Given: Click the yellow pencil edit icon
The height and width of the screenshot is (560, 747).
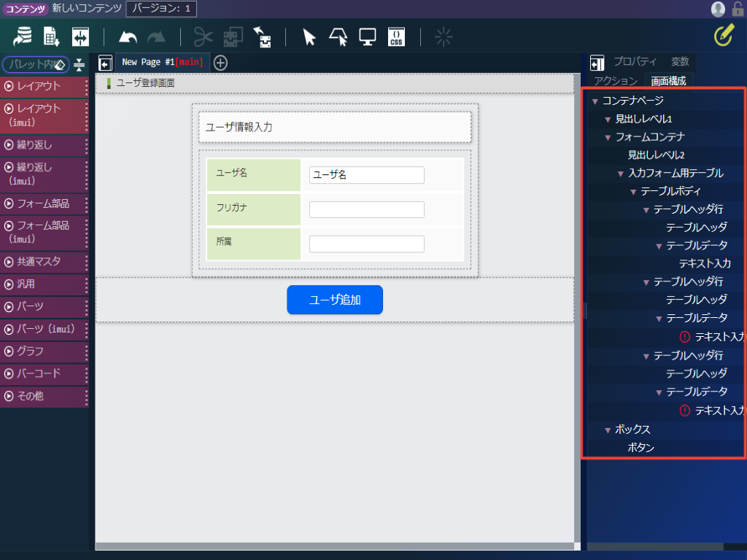Looking at the screenshot, I should point(724,36).
